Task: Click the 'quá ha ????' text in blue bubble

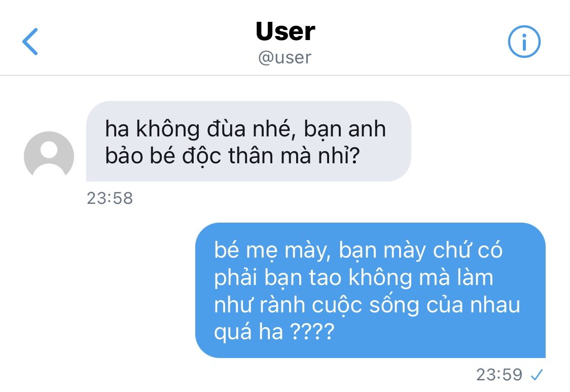Action: pos(274,332)
